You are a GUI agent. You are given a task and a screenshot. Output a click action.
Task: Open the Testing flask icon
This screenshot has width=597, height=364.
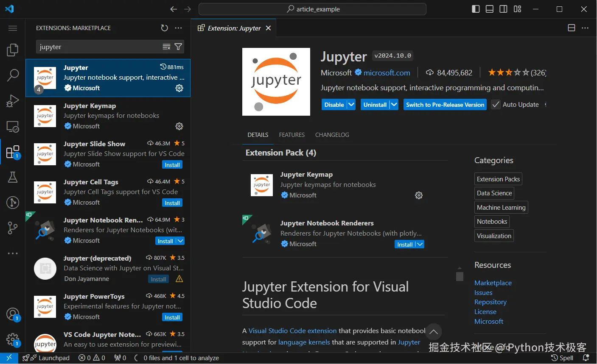13,177
